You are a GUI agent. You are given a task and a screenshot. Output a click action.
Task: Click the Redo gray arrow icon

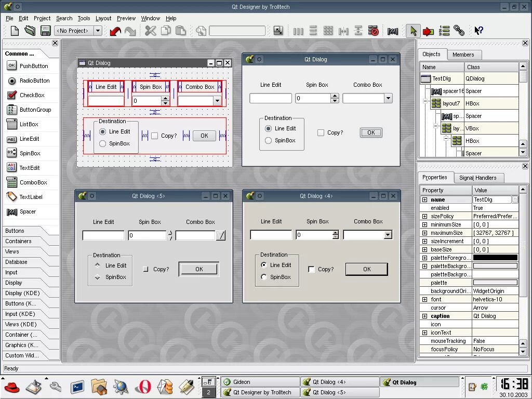130,31
